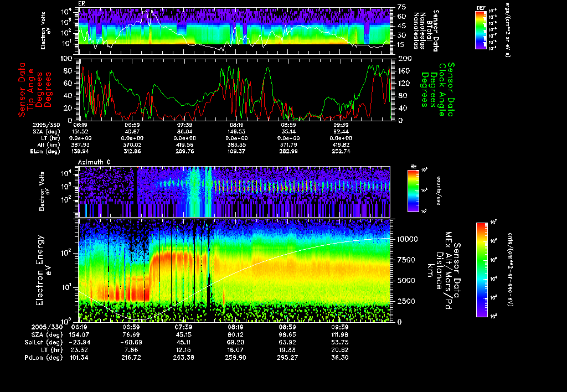Select the 'Azimuth 0' panel title
Screen dimensions: 567x392
pos(94,162)
